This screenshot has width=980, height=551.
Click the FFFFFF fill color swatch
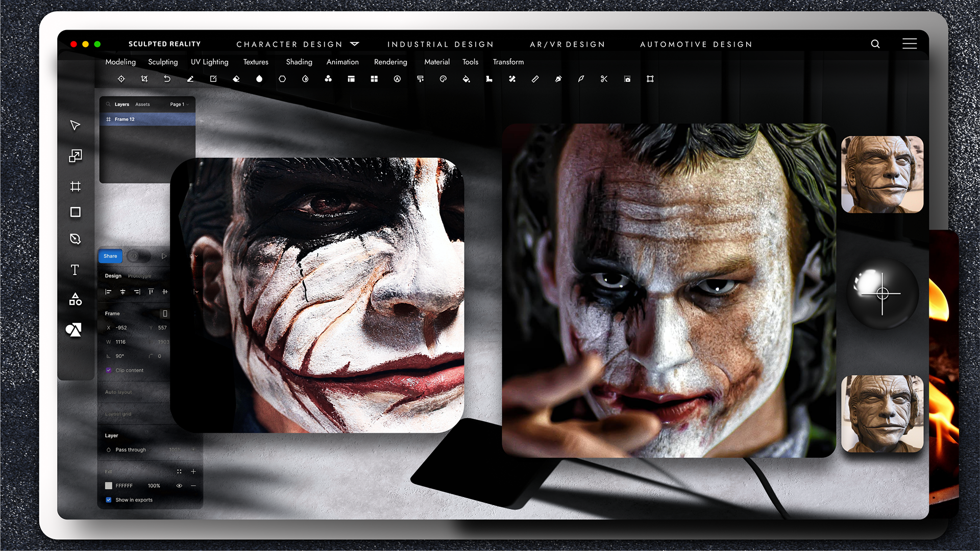click(x=109, y=486)
